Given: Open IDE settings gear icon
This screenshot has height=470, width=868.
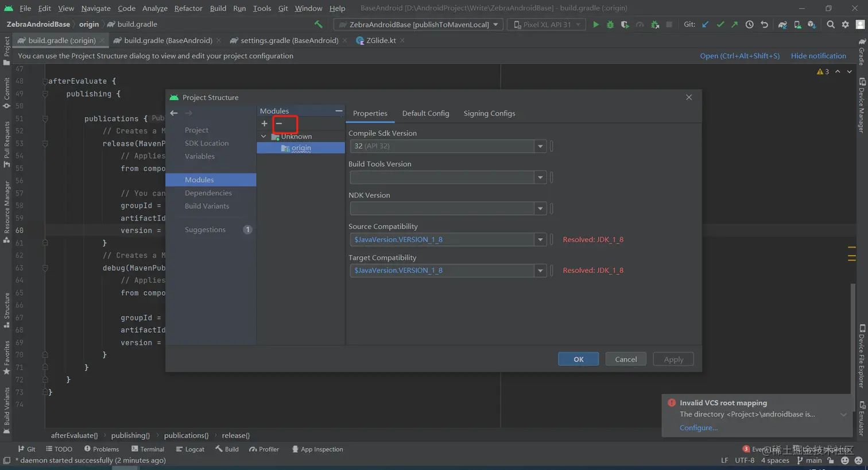Looking at the screenshot, I should pyautogui.click(x=845, y=25).
